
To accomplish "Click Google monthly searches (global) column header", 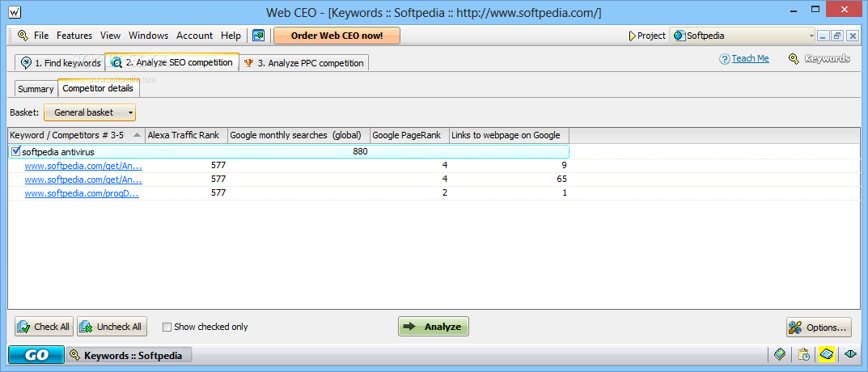I will click(299, 135).
